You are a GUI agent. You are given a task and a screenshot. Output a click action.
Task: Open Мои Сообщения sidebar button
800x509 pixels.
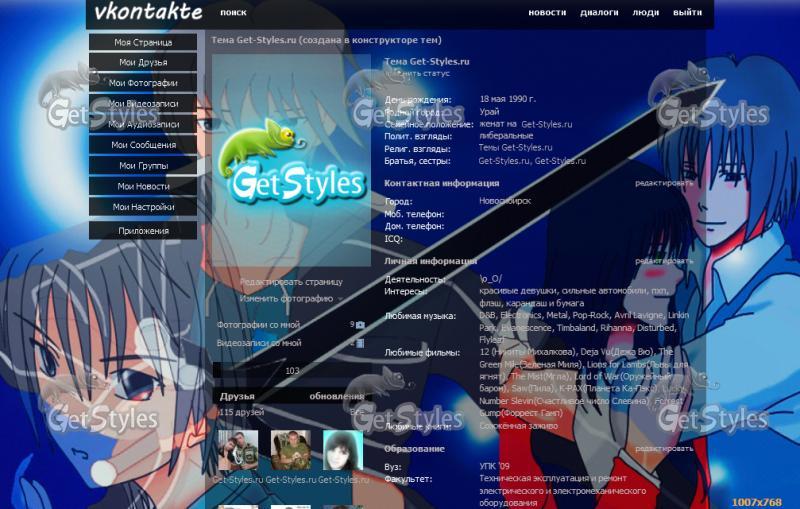click(x=143, y=145)
